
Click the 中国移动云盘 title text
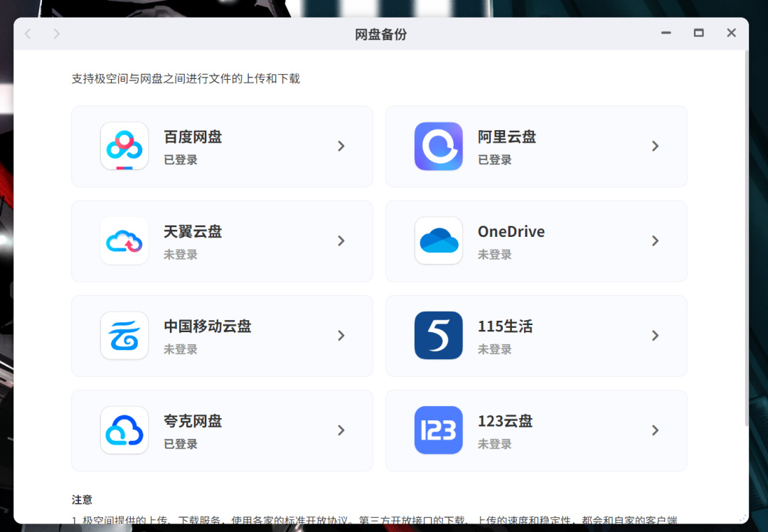208,326
